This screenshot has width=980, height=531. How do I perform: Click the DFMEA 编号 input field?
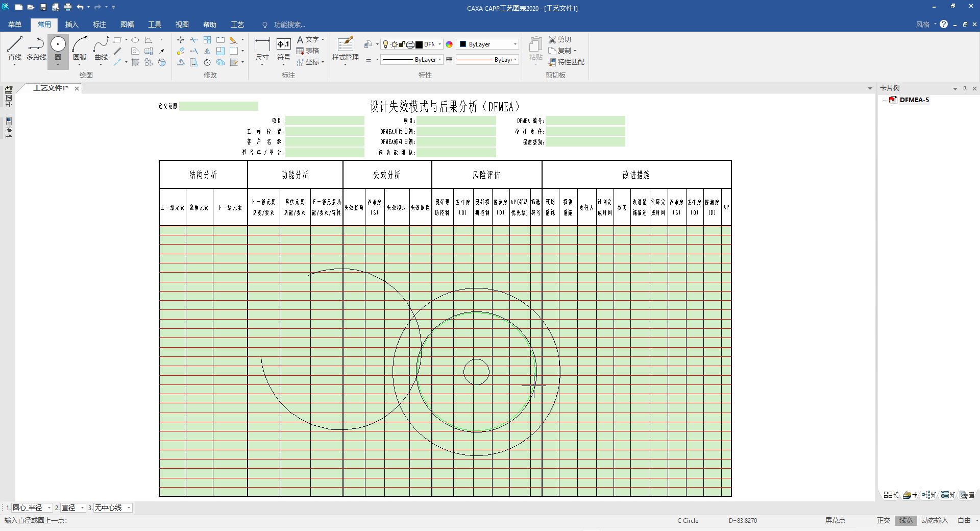pyautogui.click(x=585, y=121)
